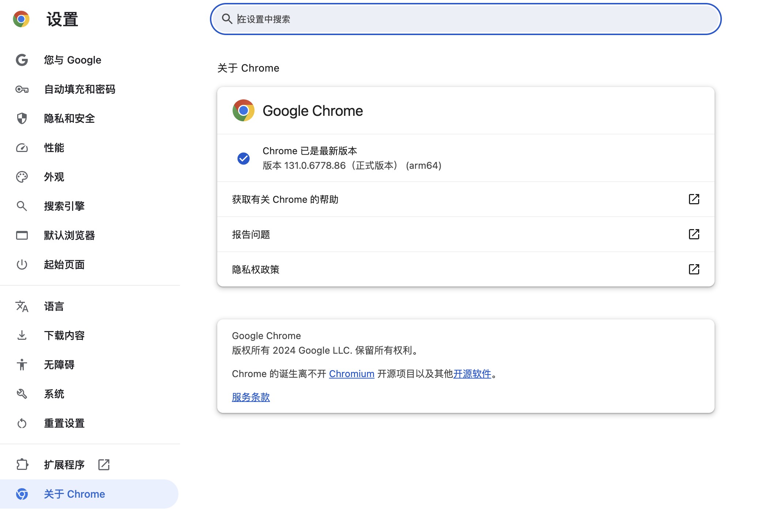Viewport: 776px width, 532px height.
Task: Click the accessibility figure icon beside 无障碍
Action: [22, 365]
